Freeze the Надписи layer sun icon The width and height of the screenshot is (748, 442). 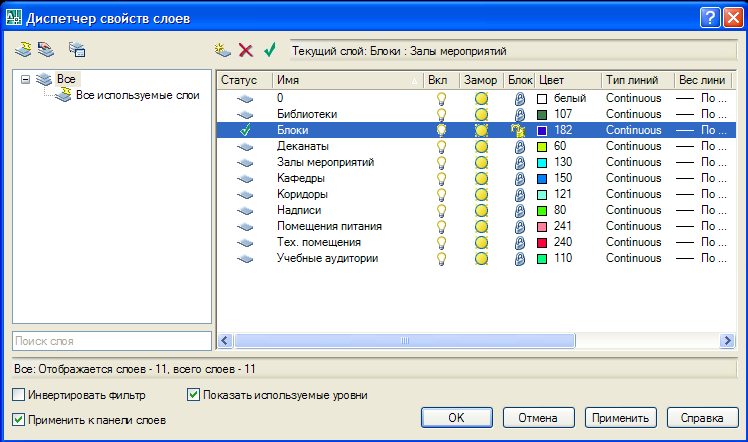481,210
